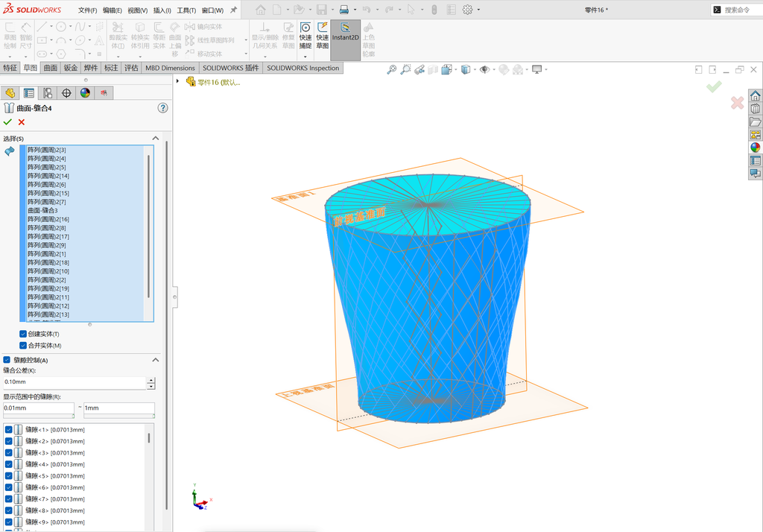763x532 pixels.
Task: Switch to the 曲面 ribbon tab
Action: coord(51,68)
